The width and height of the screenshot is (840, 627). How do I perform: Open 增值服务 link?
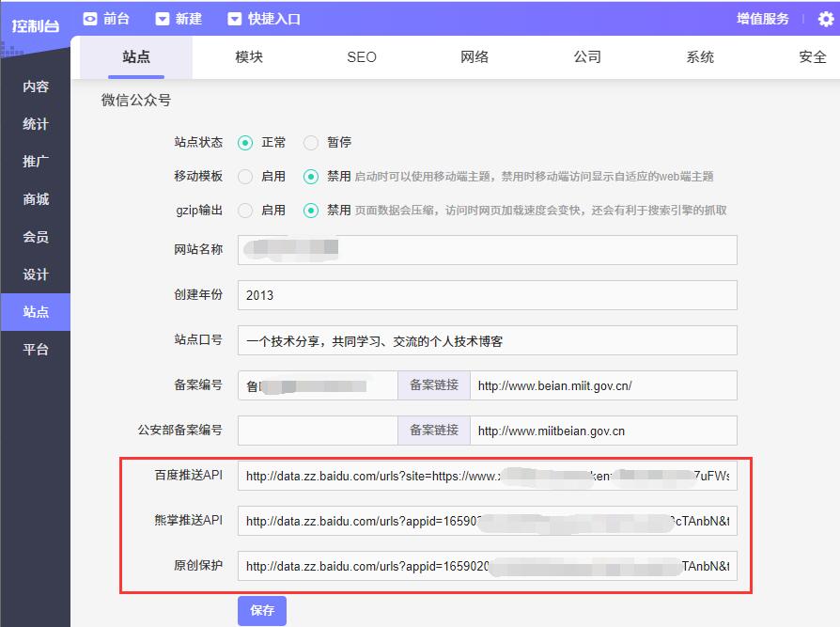(763, 19)
